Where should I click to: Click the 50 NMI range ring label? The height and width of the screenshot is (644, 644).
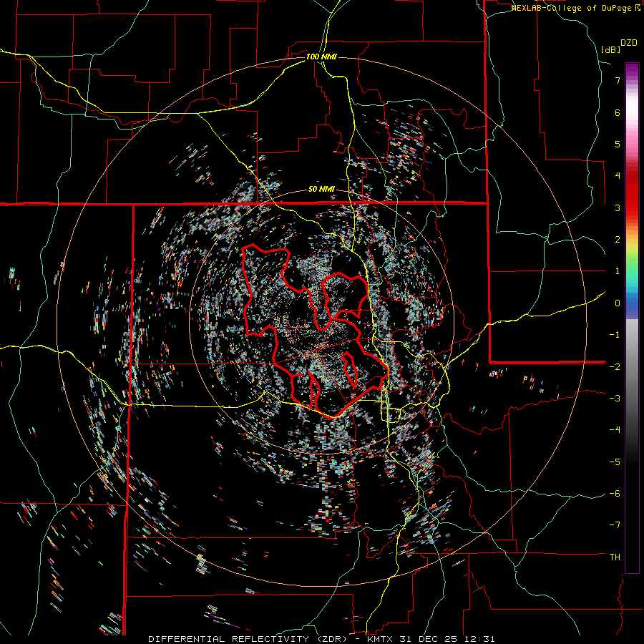(x=321, y=190)
